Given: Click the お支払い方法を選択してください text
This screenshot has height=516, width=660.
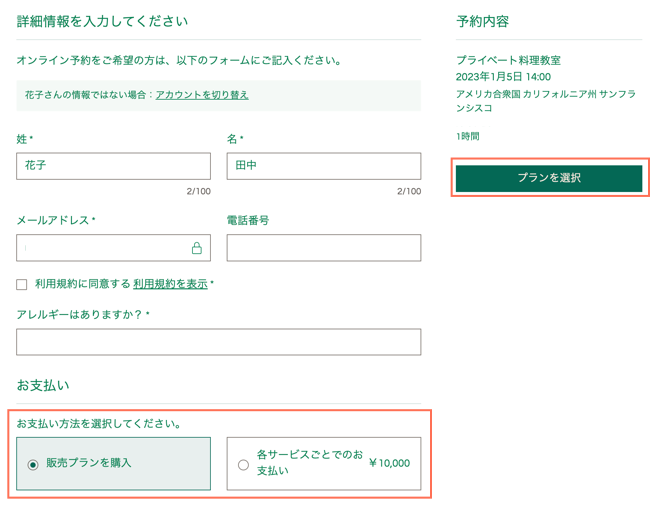Looking at the screenshot, I should [99, 424].
